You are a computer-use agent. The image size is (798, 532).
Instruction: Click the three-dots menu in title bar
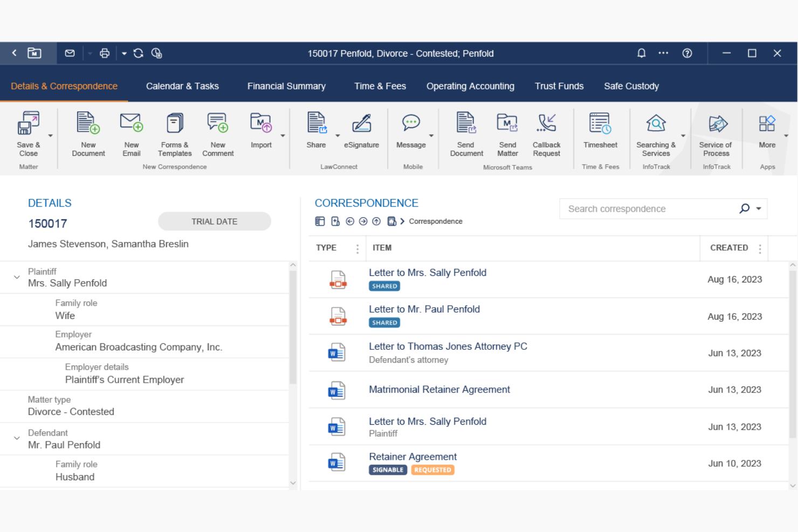point(663,53)
